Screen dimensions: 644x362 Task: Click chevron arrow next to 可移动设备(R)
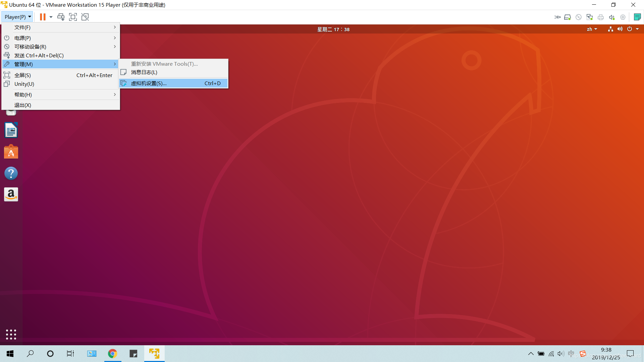tap(115, 47)
